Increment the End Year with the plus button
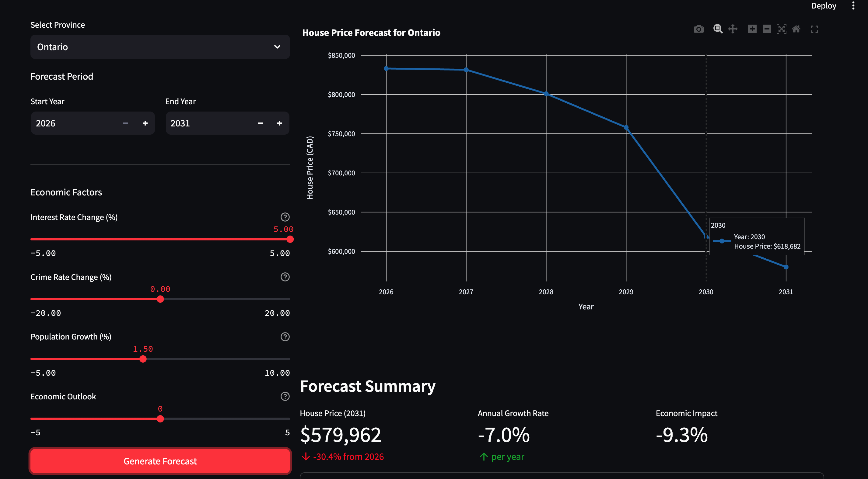 (279, 123)
